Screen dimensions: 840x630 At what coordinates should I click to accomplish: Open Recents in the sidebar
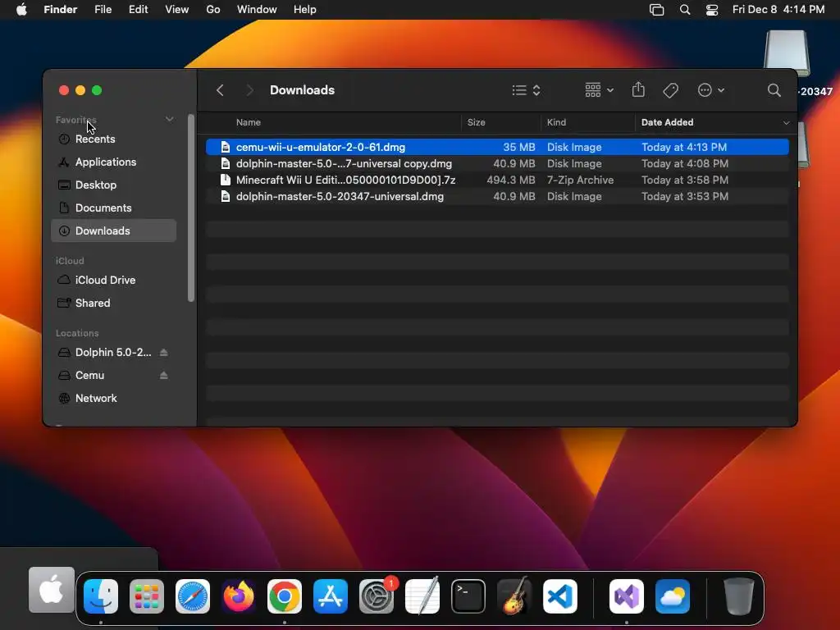(x=113, y=139)
